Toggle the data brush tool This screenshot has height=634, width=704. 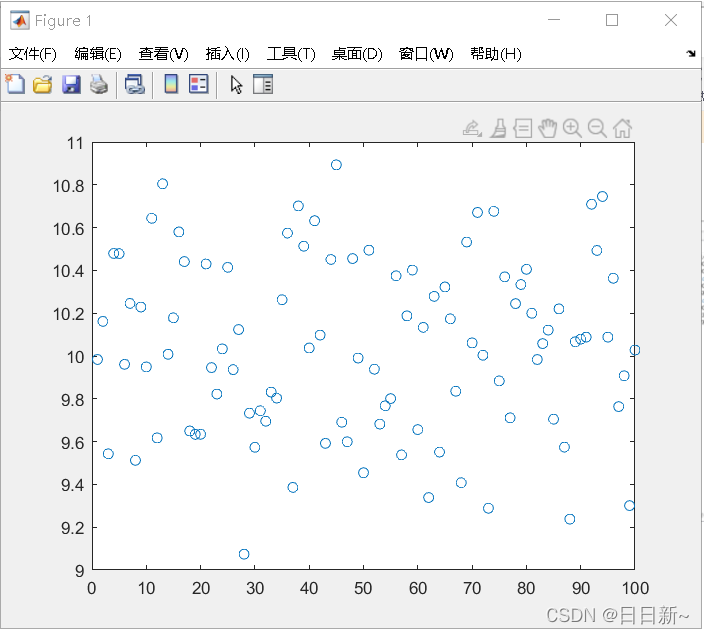click(x=498, y=128)
